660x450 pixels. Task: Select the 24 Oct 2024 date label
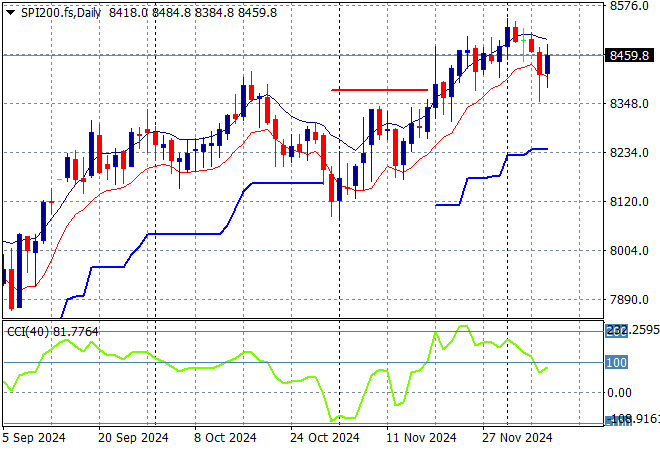coord(325,438)
